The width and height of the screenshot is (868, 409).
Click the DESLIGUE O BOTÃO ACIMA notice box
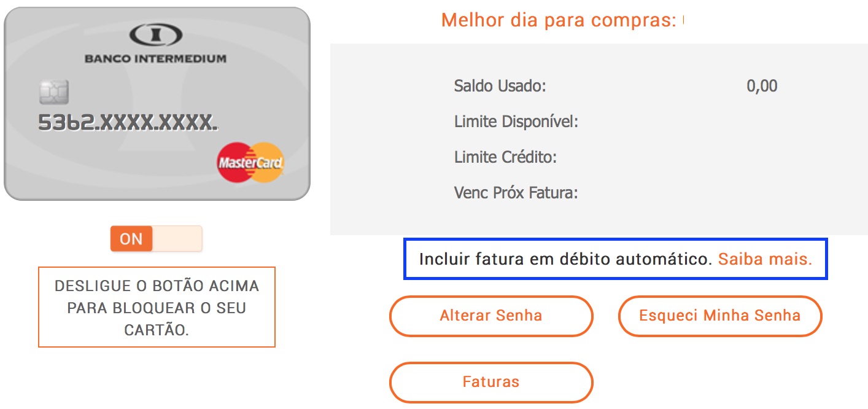[x=157, y=307]
